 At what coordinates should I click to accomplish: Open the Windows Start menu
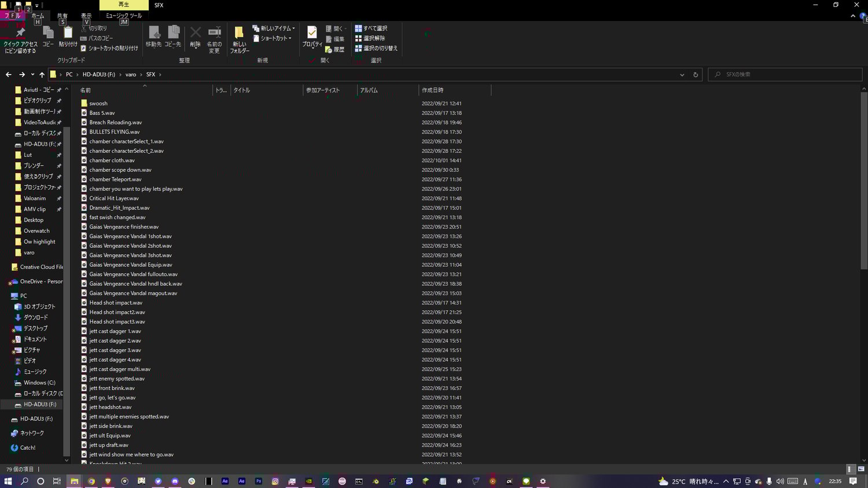coord(8,481)
